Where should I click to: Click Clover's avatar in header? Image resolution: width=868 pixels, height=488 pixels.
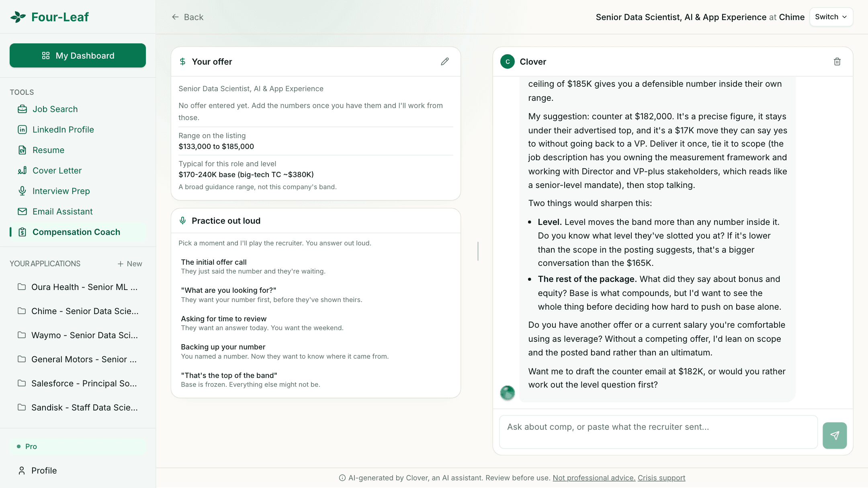click(x=508, y=61)
